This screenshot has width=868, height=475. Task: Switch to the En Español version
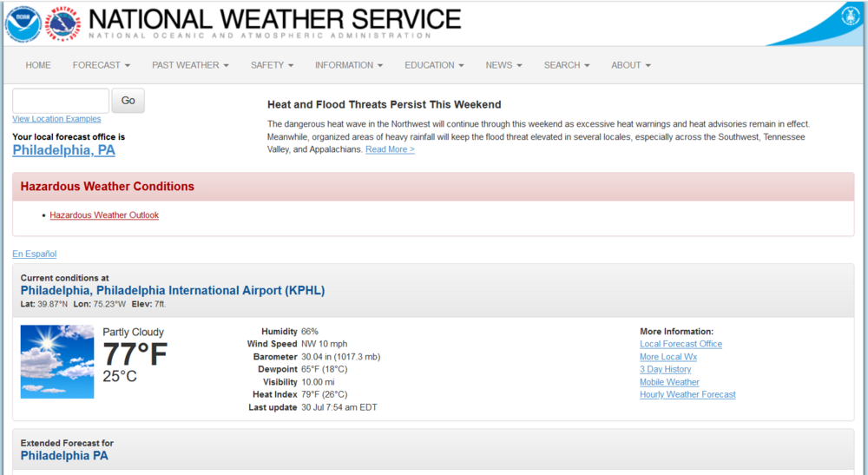[35, 254]
